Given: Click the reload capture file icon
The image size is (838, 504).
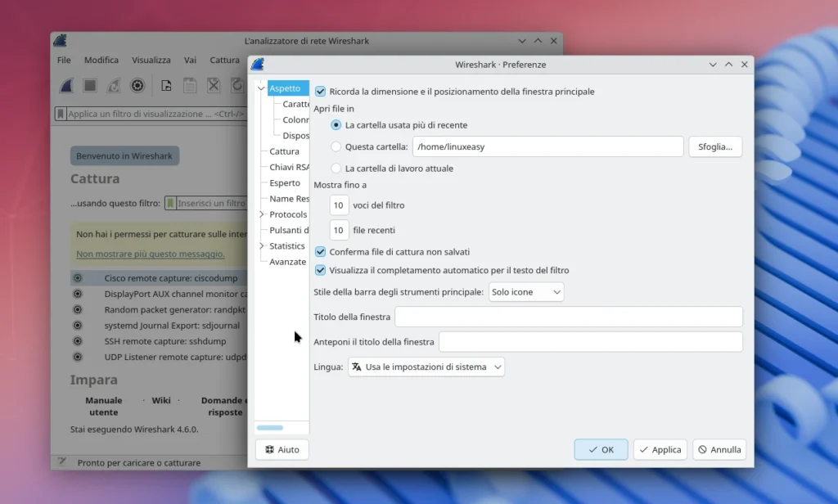Looking at the screenshot, I should [237, 85].
